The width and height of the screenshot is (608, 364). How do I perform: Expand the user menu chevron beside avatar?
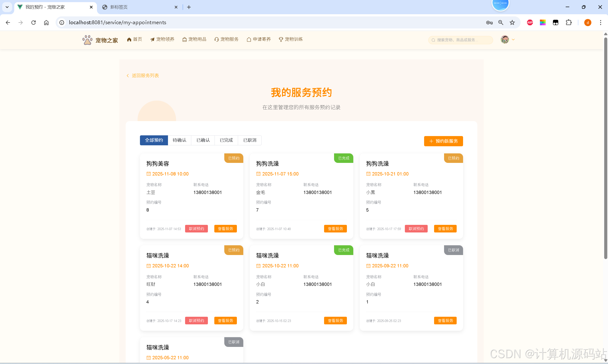pyautogui.click(x=513, y=39)
